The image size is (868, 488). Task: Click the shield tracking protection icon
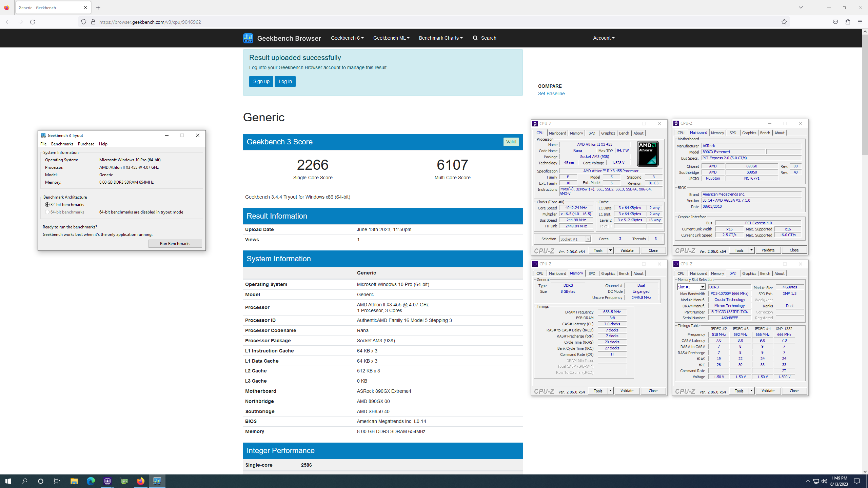click(x=84, y=22)
